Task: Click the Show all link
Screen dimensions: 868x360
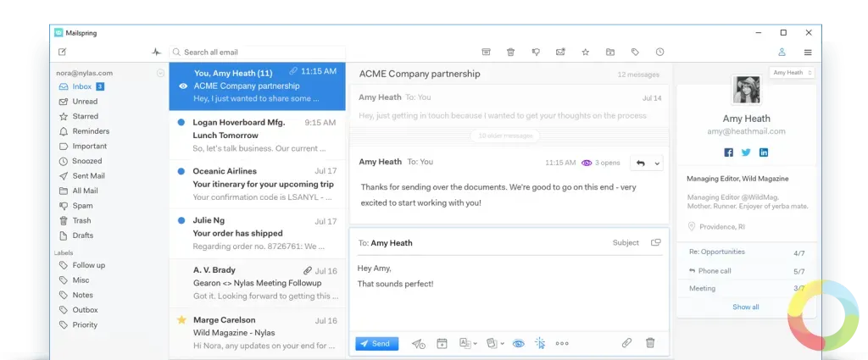Action: [x=746, y=307]
